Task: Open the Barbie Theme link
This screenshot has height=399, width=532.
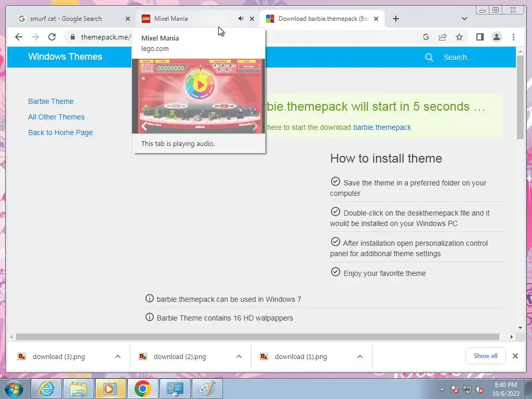Action: [51, 101]
